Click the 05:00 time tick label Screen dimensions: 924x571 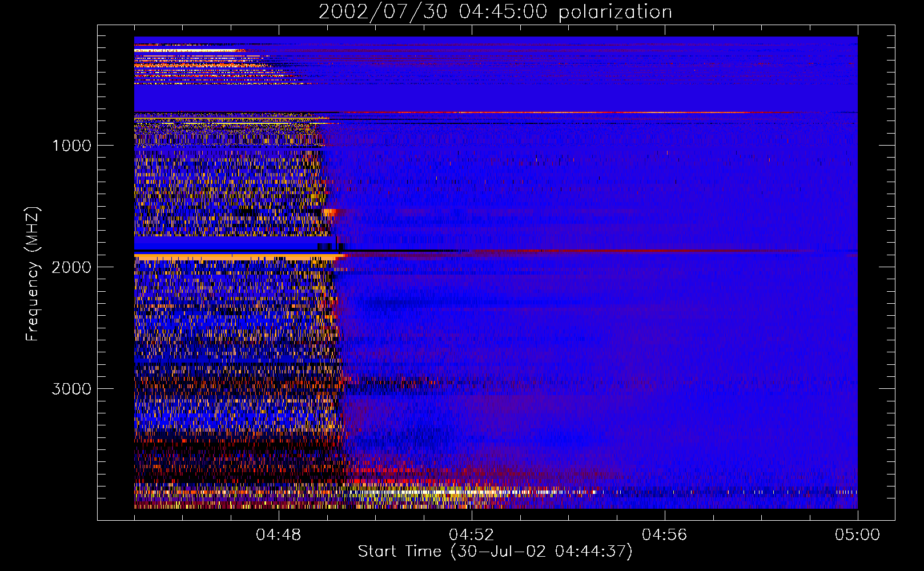(857, 535)
